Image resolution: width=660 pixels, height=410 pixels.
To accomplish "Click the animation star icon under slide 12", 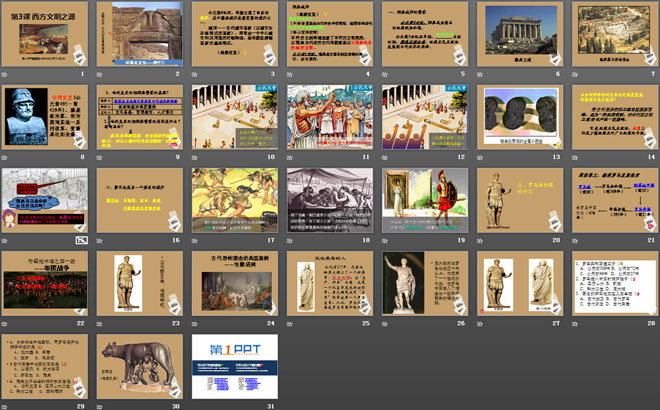I will click(x=385, y=157).
